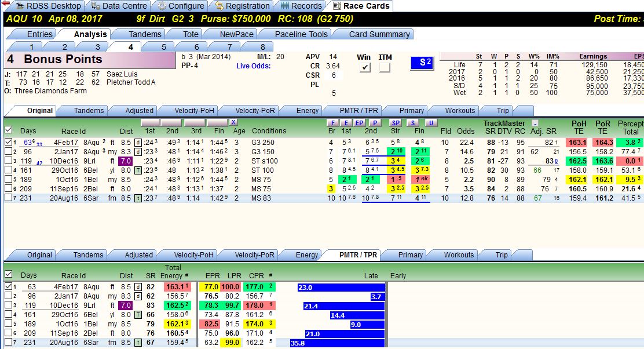This screenshot has height=349, width=644.
Task: Toggle select-all checkbox in lower PMTR header
Action: pos(8,274)
